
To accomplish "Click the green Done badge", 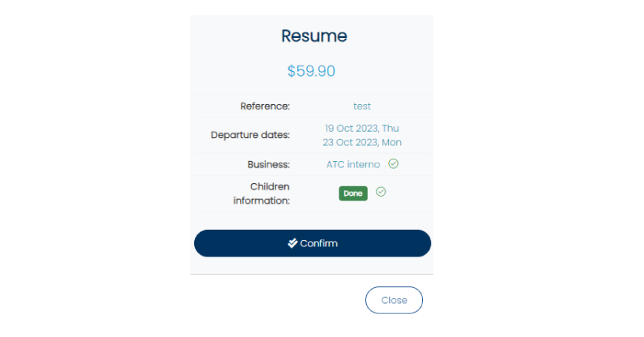I will coord(353,193).
